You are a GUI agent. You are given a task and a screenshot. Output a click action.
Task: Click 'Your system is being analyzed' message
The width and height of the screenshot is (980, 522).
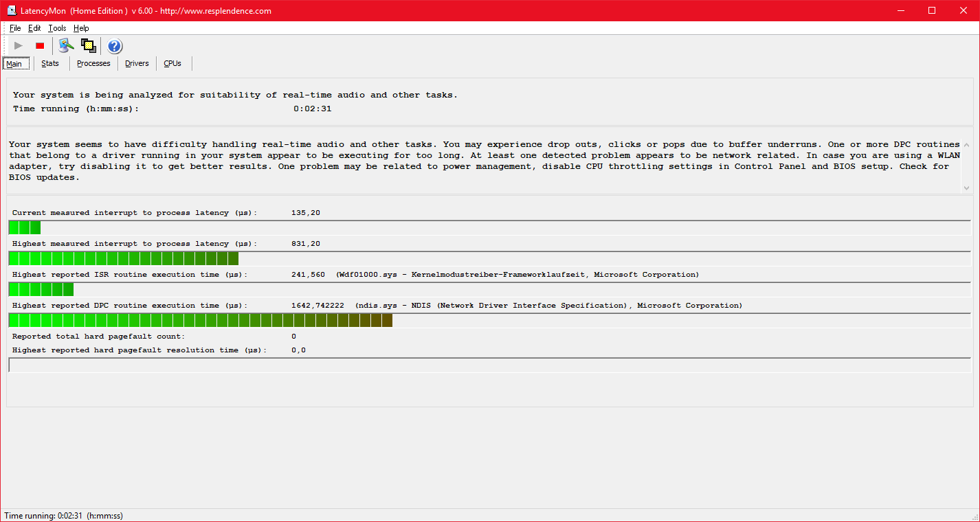pos(235,95)
